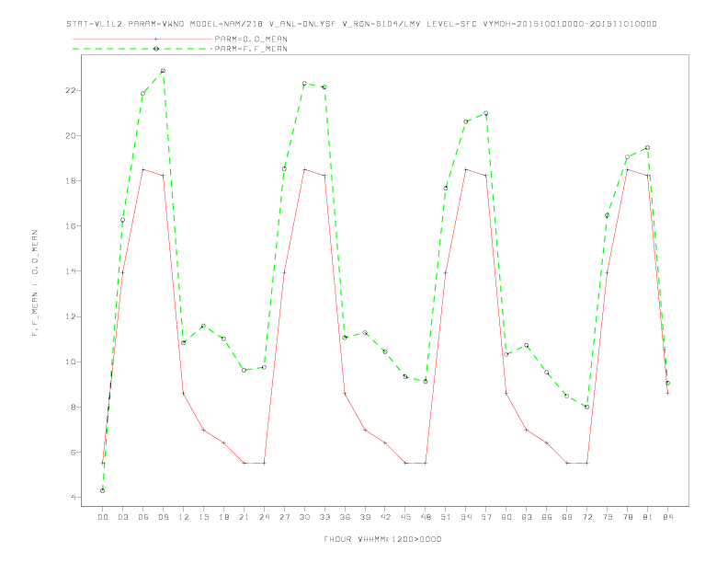Click the y-axis tick label 16
Image resolution: width=728 pixels, height=563 pixels.
(x=71, y=226)
